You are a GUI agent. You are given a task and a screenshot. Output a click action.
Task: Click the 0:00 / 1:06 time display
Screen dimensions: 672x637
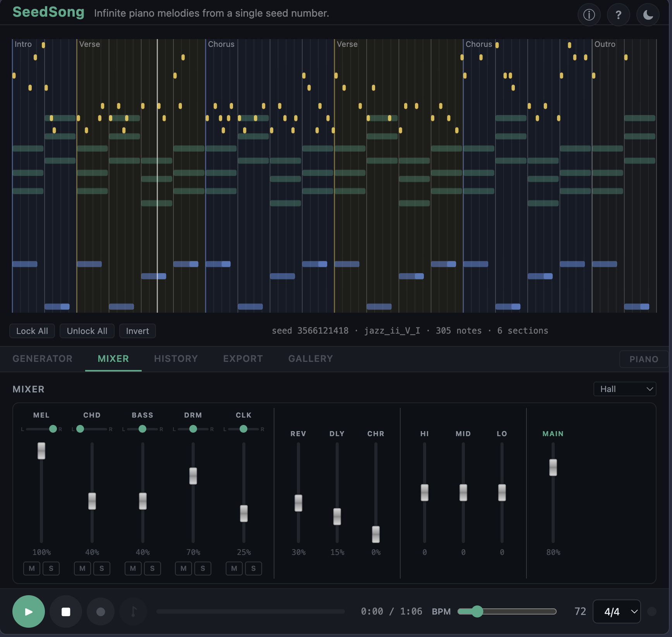click(x=391, y=611)
